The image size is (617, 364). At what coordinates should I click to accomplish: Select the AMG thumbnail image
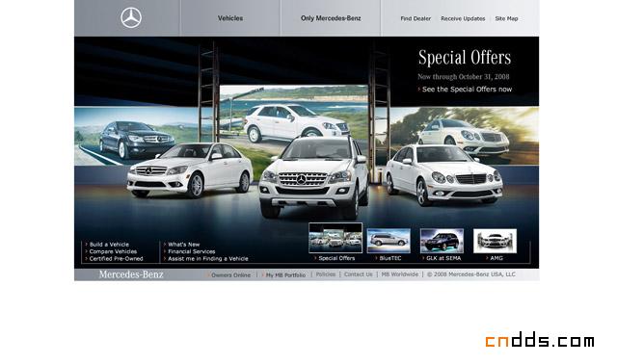pos(495,241)
